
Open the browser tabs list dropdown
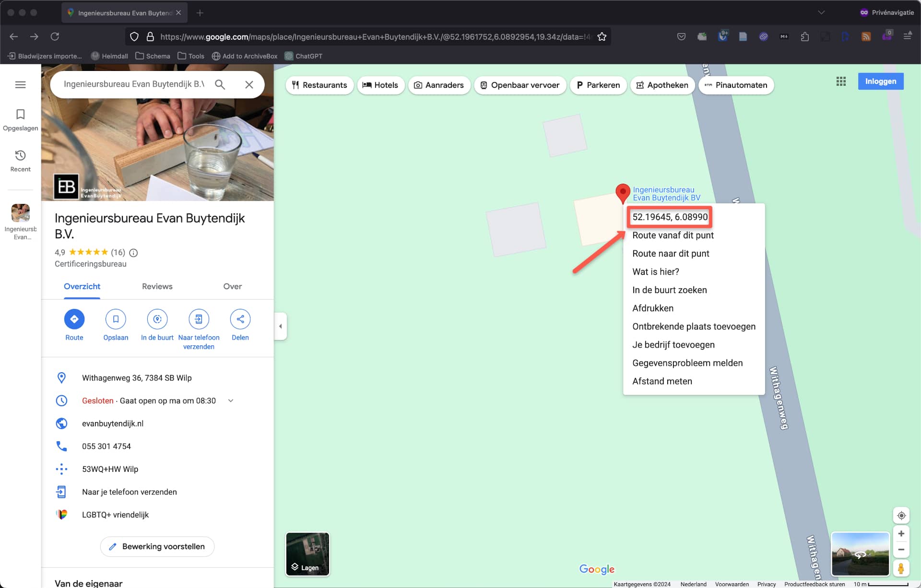(x=821, y=12)
